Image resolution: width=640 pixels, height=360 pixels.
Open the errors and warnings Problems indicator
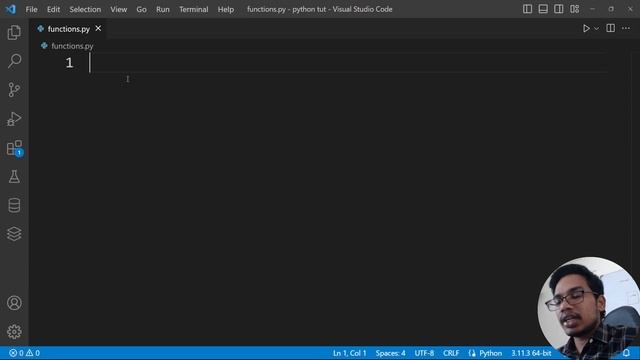(x=24, y=353)
